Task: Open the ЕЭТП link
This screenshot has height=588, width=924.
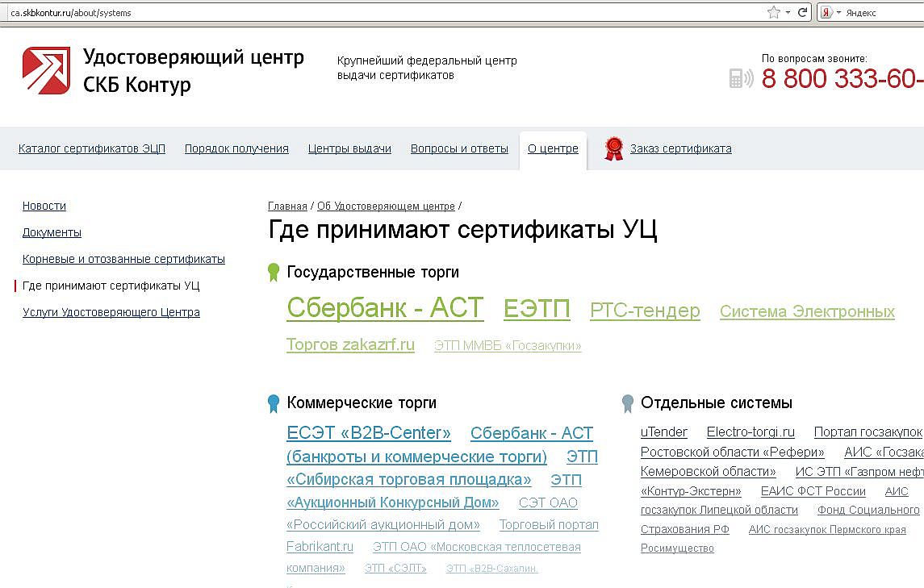Action: click(x=537, y=309)
